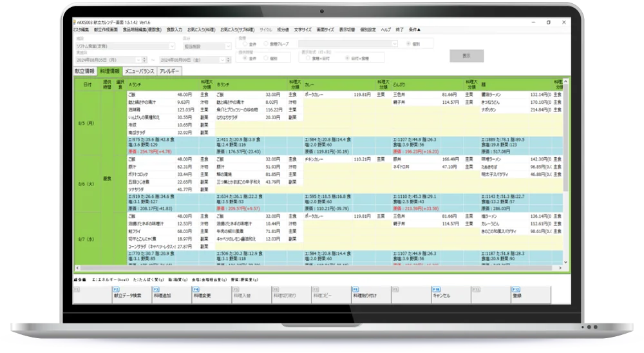Image resolution: width=644 pixels, height=353 pixels.
Task: Click the 表示 button
Action: [467, 56]
